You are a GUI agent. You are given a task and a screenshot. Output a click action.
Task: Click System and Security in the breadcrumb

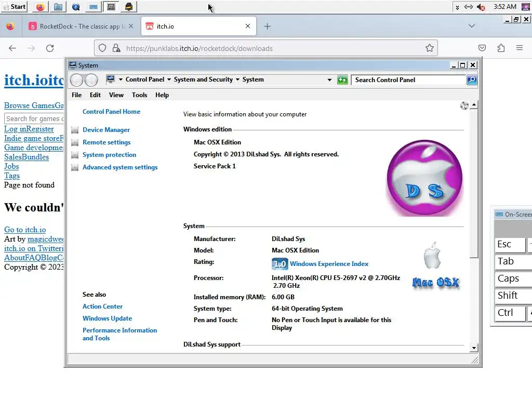tap(203, 79)
